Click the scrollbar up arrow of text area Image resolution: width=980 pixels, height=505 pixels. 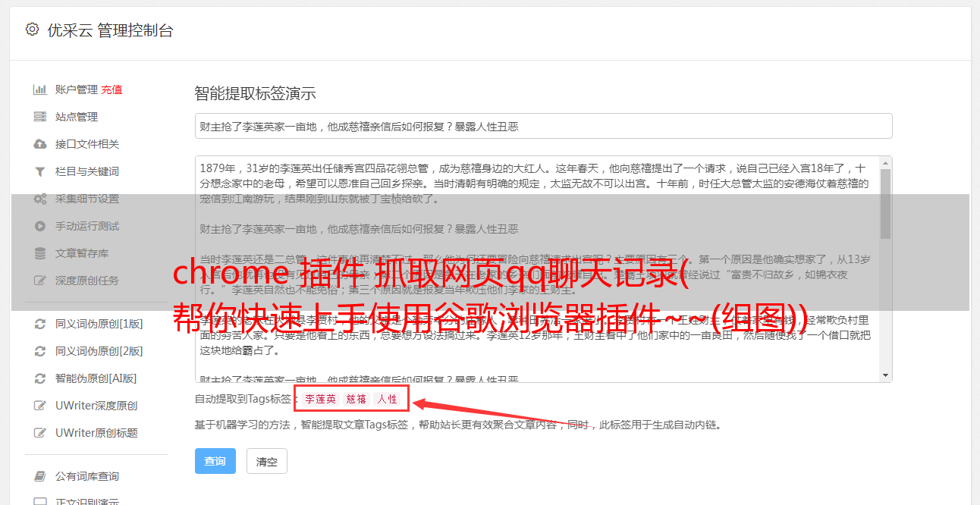pyautogui.click(x=886, y=162)
